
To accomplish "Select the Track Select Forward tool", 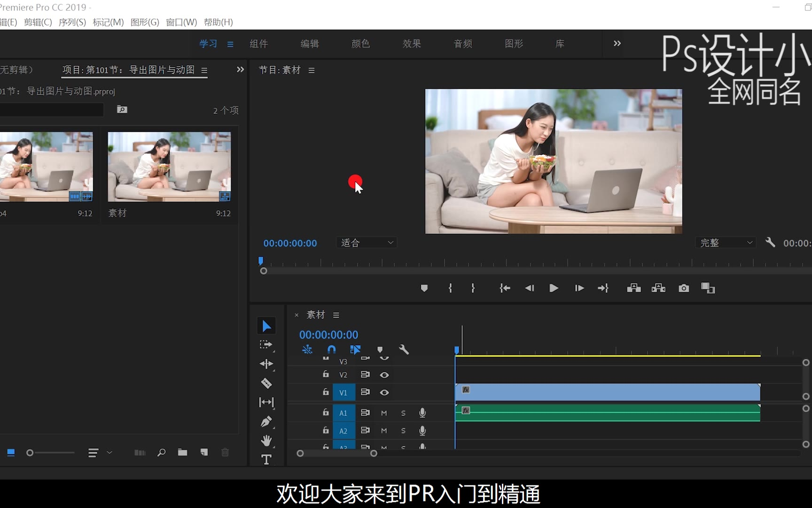I will coord(266,345).
